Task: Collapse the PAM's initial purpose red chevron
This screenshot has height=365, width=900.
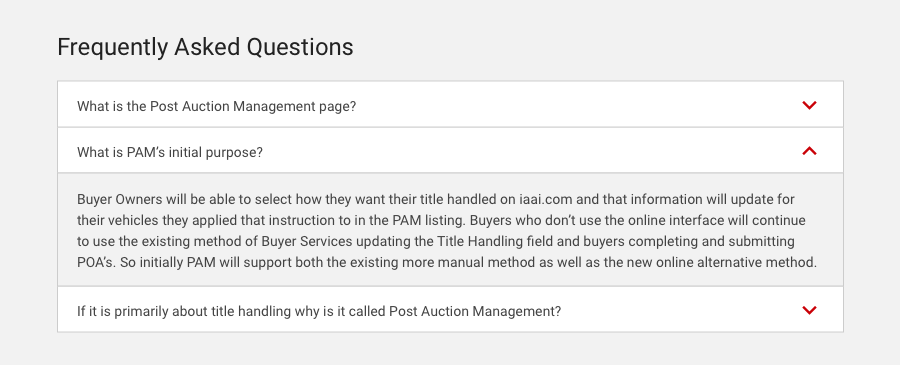Action: click(809, 151)
